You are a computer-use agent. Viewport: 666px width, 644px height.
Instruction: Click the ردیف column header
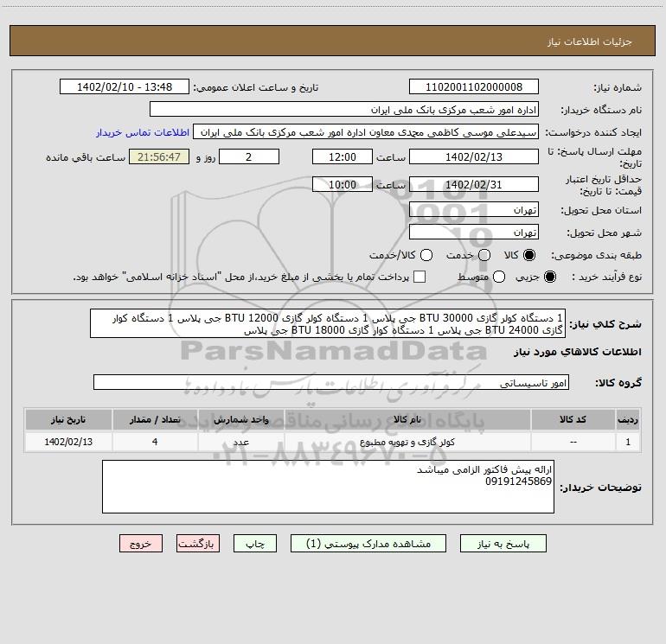click(x=628, y=419)
